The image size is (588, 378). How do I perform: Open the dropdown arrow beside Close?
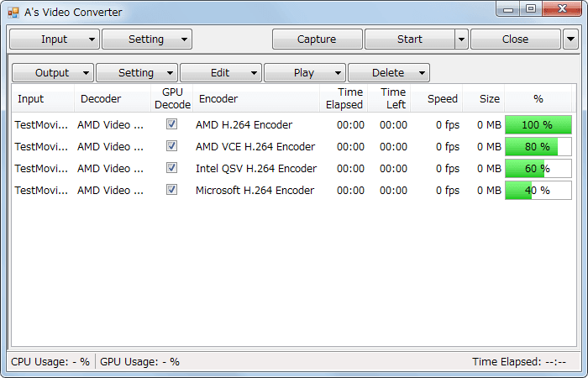[570, 39]
